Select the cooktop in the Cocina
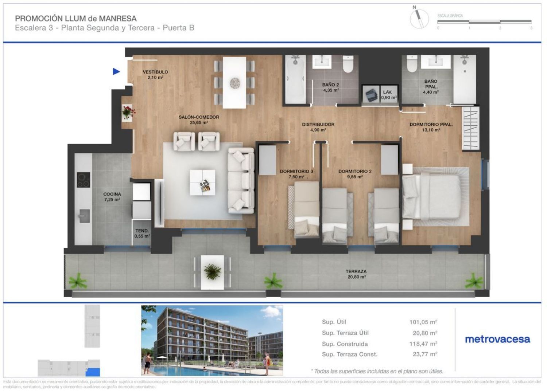Image resolution: width=547 pixels, height=392 pixels. (x=83, y=180)
